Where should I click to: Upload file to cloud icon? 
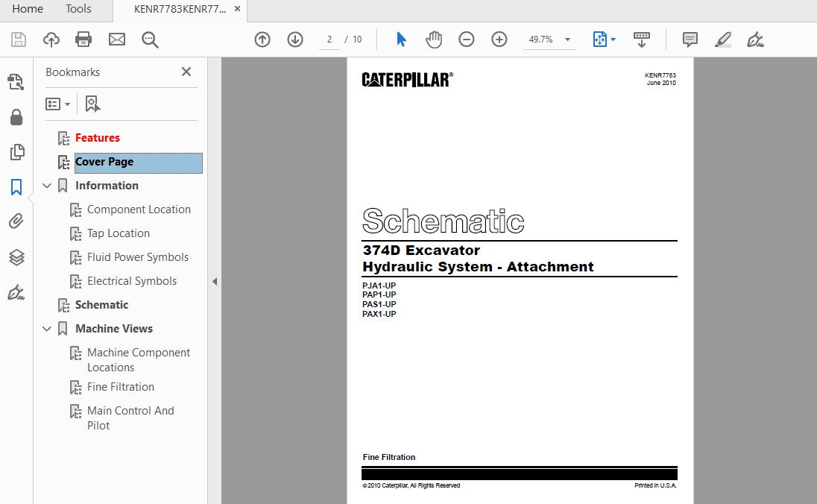(51, 40)
